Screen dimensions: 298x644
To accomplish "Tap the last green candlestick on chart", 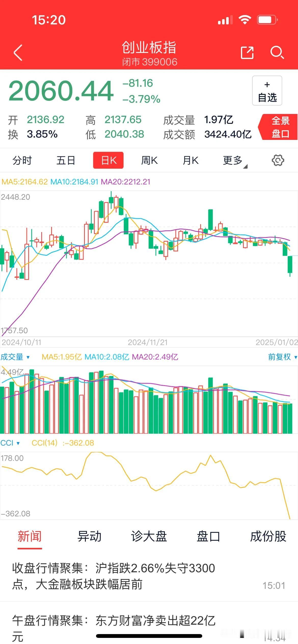I will pyautogui.click(x=290, y=266).
